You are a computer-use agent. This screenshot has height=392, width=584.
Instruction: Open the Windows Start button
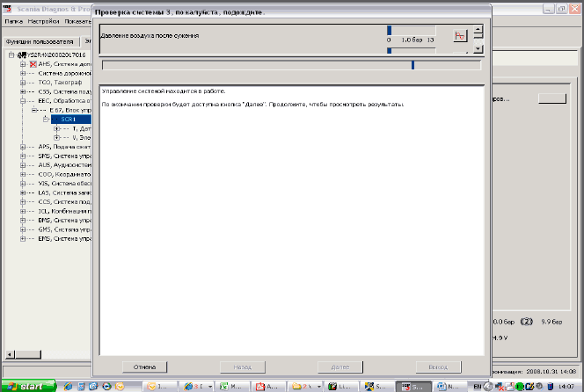(x=28, y=385)
